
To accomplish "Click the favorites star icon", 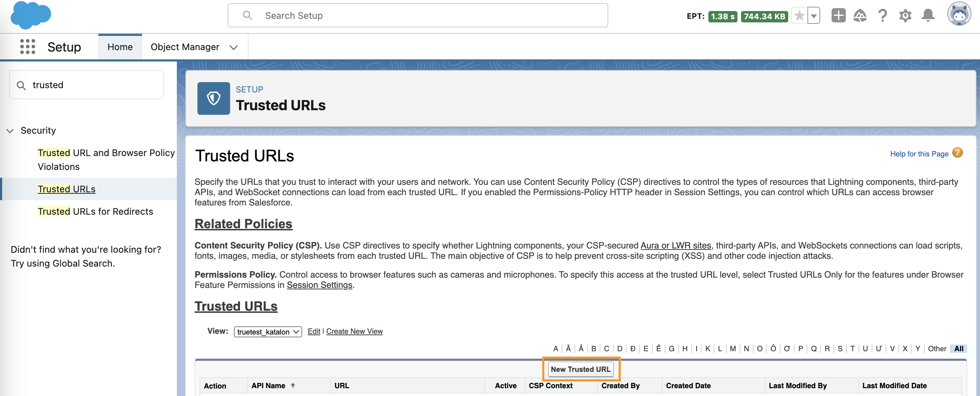I will coord(799,16).
